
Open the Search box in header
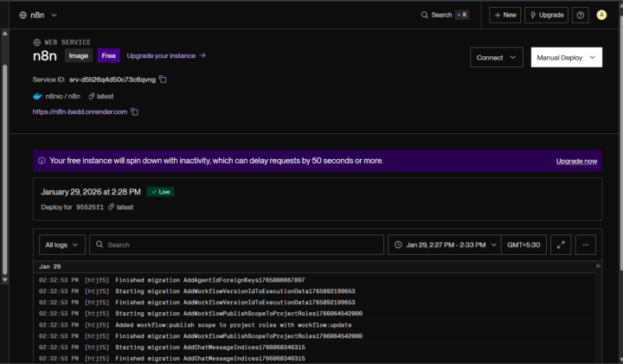[445, 15]
